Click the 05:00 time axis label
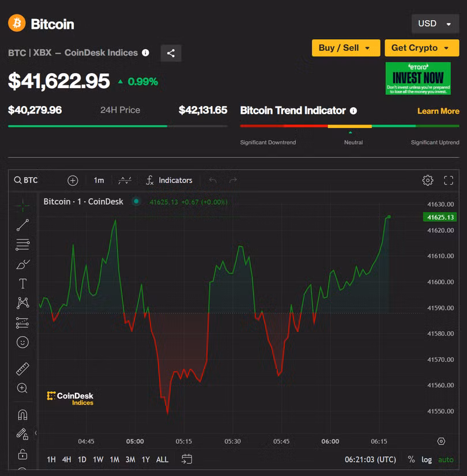 (x=135, y=441)
